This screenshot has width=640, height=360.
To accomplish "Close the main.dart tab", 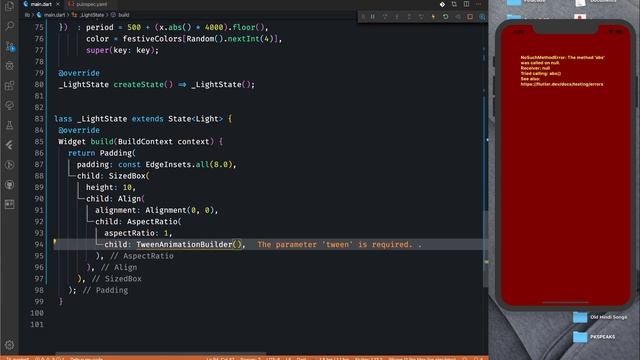I will pos(58,4).
